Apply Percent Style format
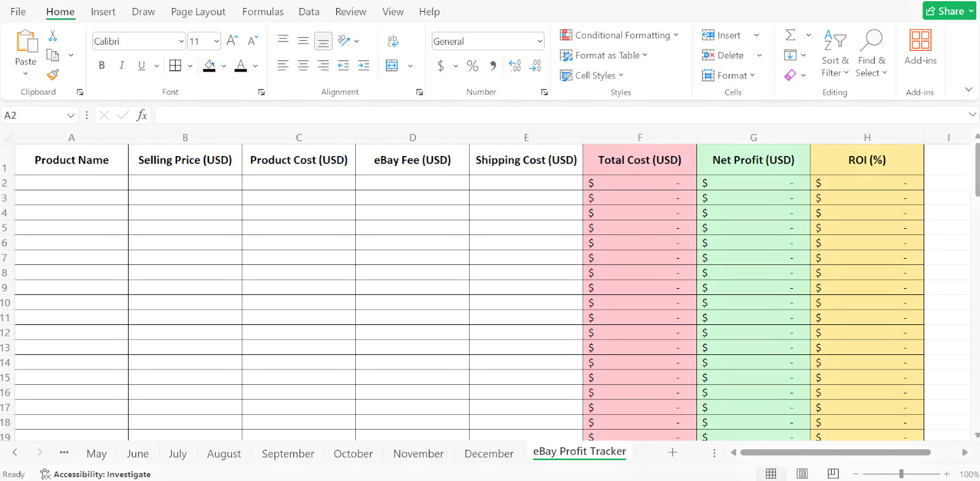Viewport: 980px width, 481px height. pos(472,65)
